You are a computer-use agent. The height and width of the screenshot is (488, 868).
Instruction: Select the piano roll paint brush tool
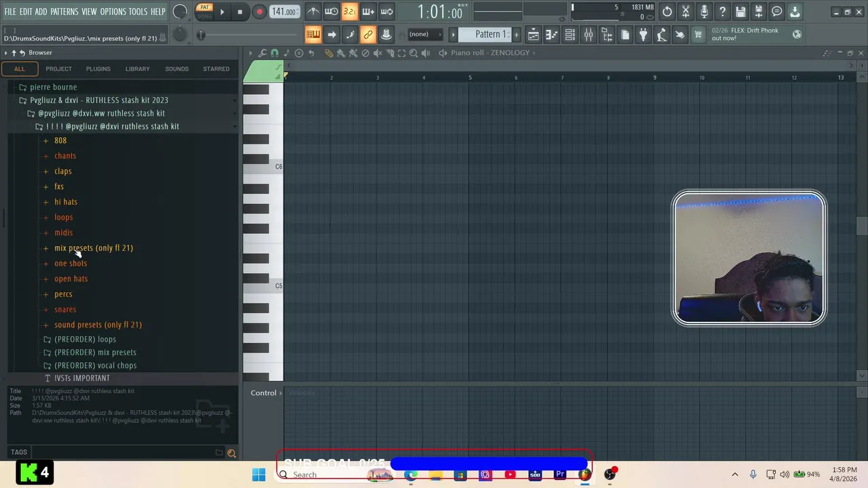[x=341, y=53]
